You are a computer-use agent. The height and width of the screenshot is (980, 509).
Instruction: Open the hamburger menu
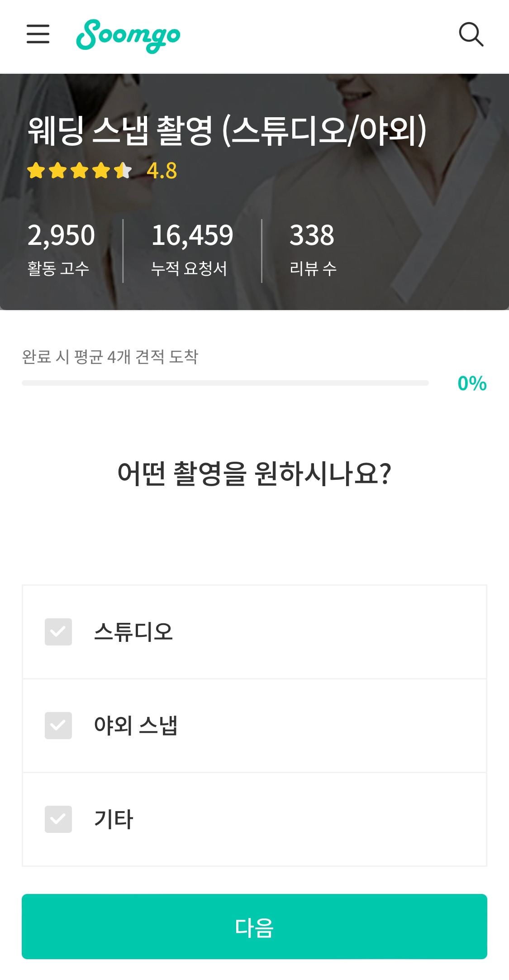coord(38,34)
